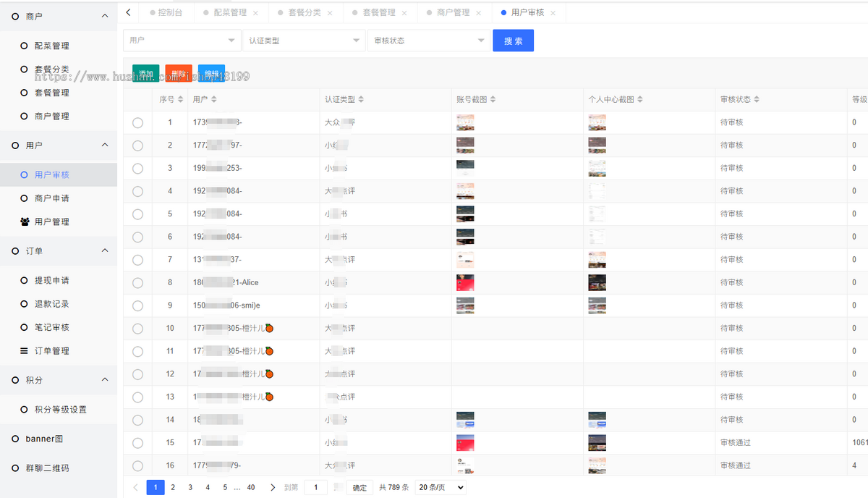Click the red 删除 button
Image resolution: width=868 pixels, height=498 pixels.
click(x=178, y=73)
